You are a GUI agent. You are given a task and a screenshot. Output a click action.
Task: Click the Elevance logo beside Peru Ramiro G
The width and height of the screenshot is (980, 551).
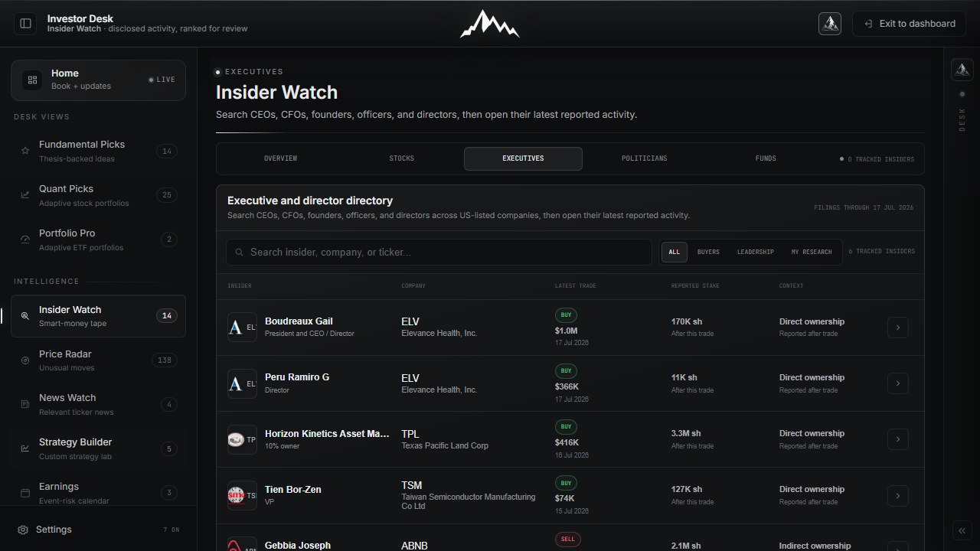(x=242, y=383)
